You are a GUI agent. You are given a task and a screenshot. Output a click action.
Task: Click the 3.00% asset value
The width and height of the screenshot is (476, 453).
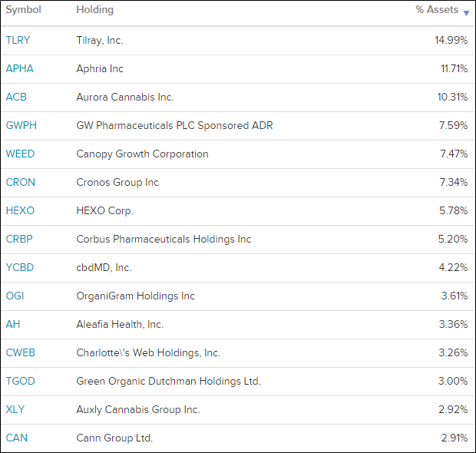click(453, 381)
